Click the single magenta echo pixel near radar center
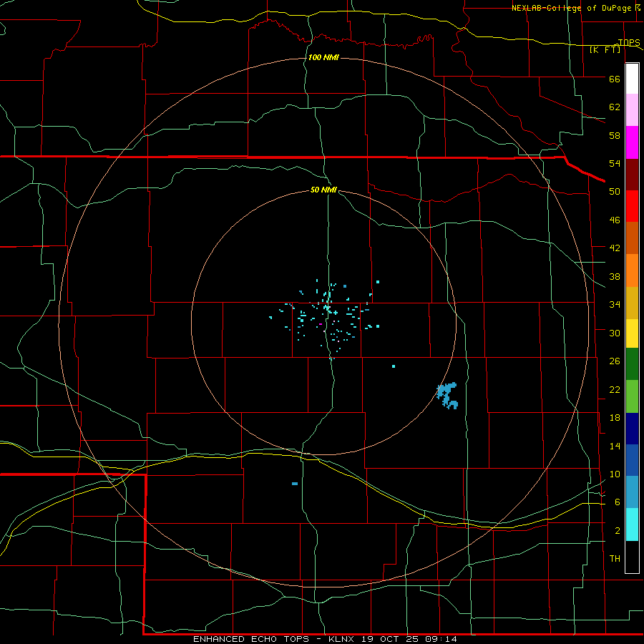The height and width of the screenshot is (644, 644). pos(321,324)
